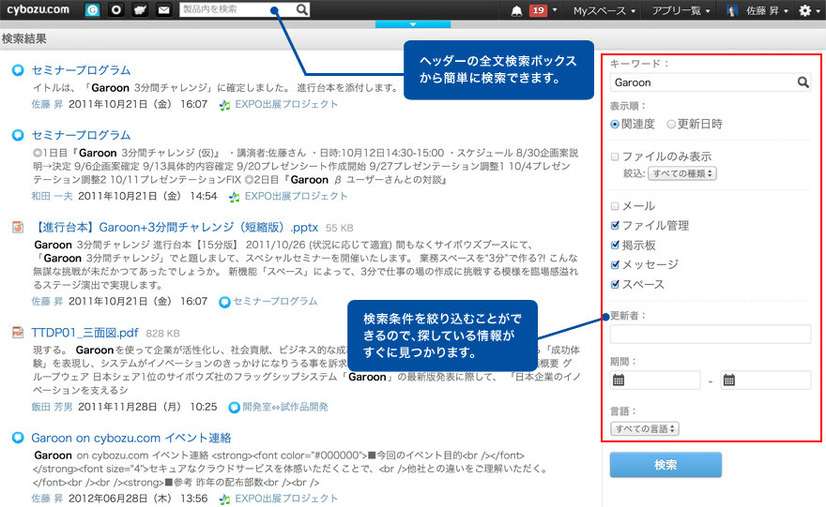Open the third header application icon
Image resolution: width=826 pixels, height=507 pixels.
[140, 10]
